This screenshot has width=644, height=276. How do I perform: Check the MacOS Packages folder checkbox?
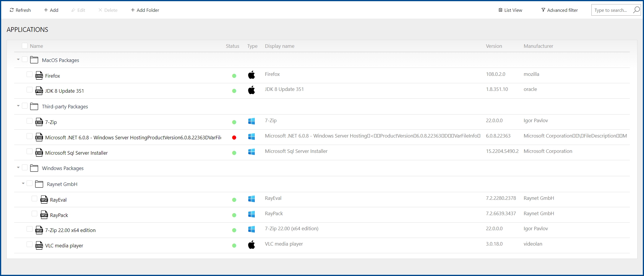pos(25,59)
